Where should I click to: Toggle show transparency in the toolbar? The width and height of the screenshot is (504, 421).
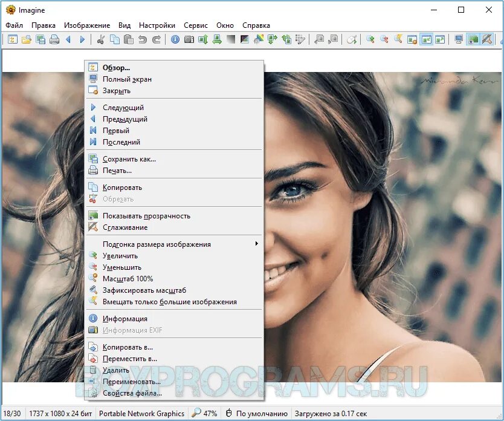(x=473, y=39)
